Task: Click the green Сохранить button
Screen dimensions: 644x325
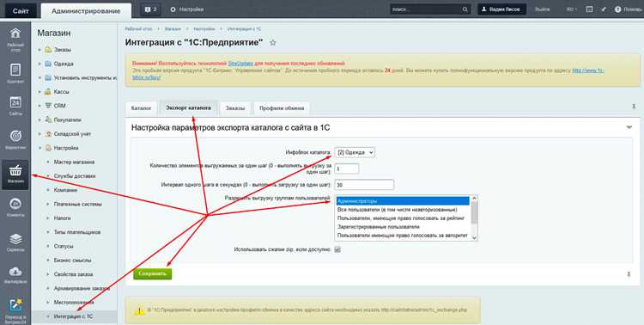Action: [152, 273]
